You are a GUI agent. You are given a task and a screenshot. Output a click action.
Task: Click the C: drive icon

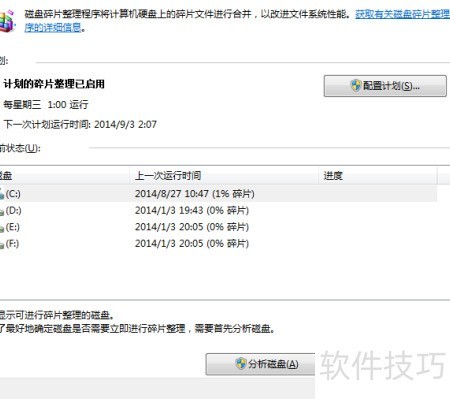[x=2, y=194]
